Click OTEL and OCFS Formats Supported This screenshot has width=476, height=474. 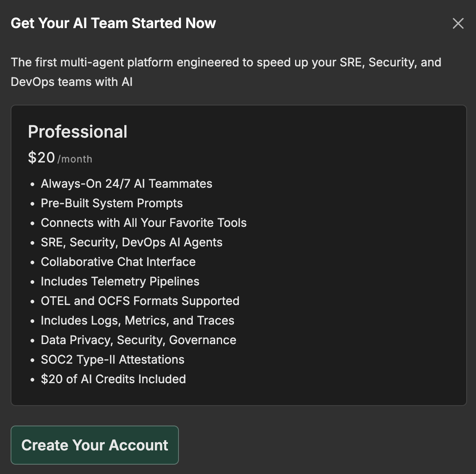(x=140, y=301)
